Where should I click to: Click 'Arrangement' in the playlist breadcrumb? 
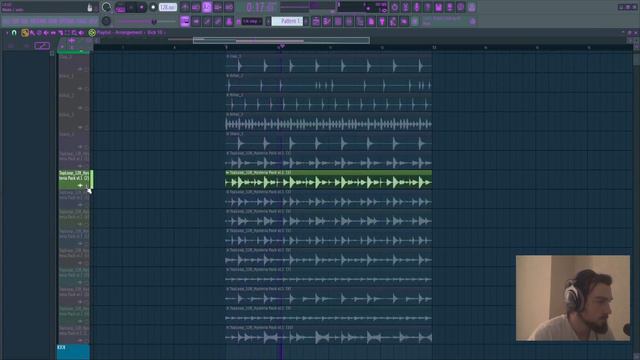click(128, 33)
